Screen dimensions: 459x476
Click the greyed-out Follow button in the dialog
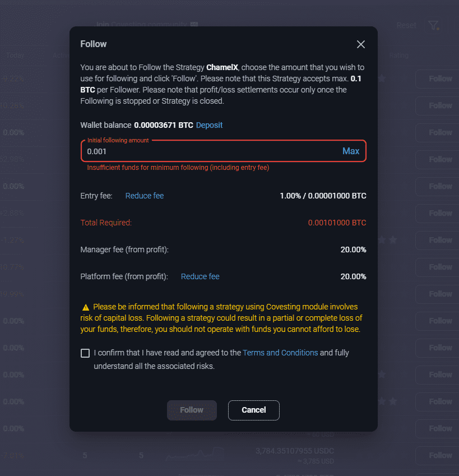point(192,410)
